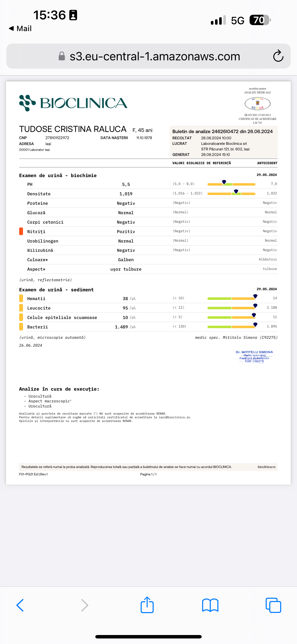Tap the 5G network indicator
The width and height of the screenshot is (297, 644).
click(x=238, y=20)
